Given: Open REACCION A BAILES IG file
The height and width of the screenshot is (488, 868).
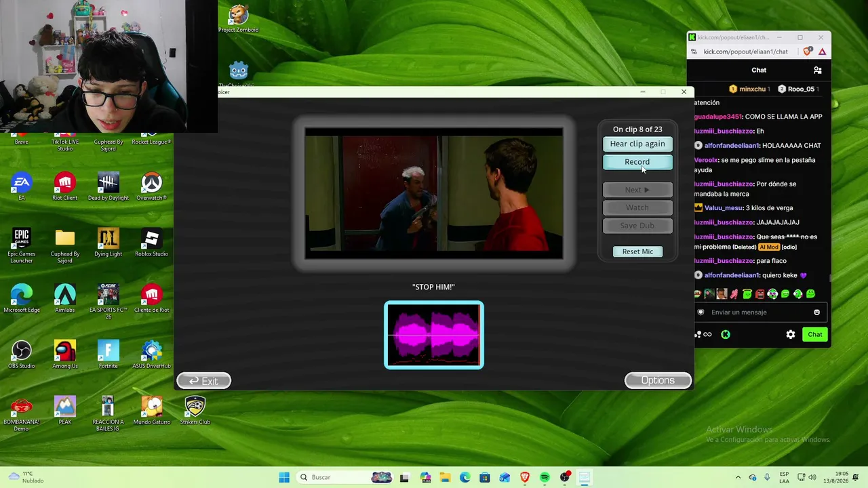Looking at the screenshot, I should [108, 413].
